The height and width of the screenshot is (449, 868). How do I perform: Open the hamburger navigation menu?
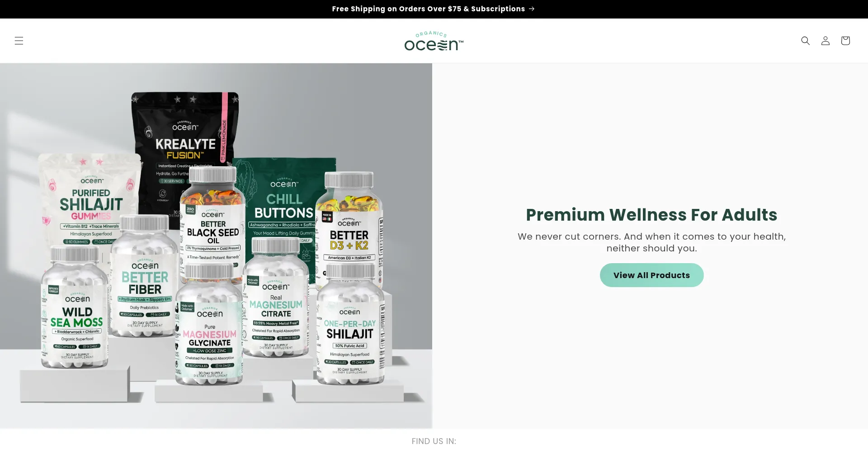(19, 41)
